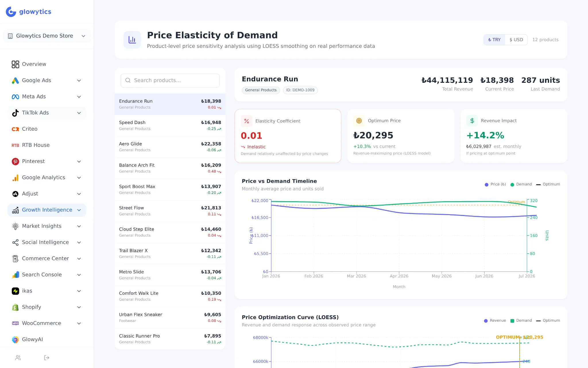Expand Market Insights chevron

79,226
